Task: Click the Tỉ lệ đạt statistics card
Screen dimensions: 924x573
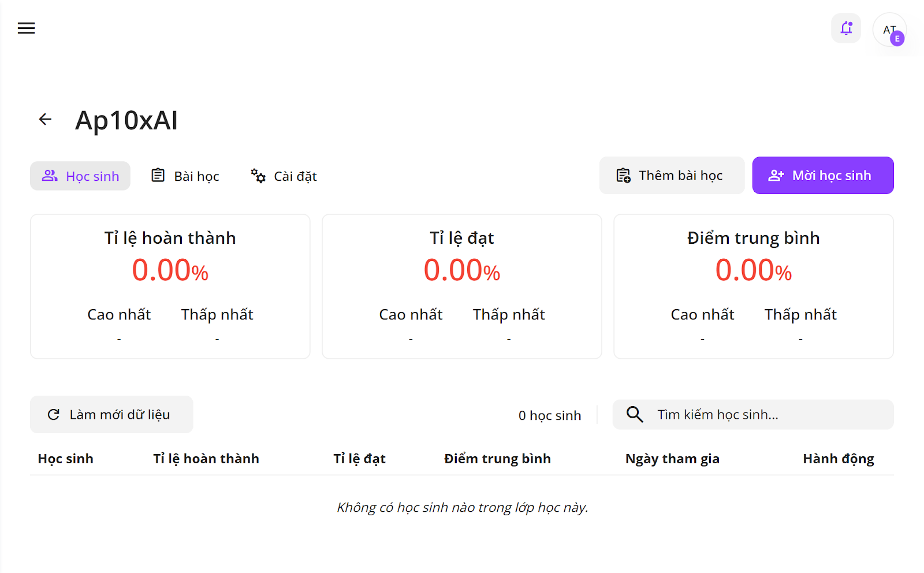Action: point(462,286)
